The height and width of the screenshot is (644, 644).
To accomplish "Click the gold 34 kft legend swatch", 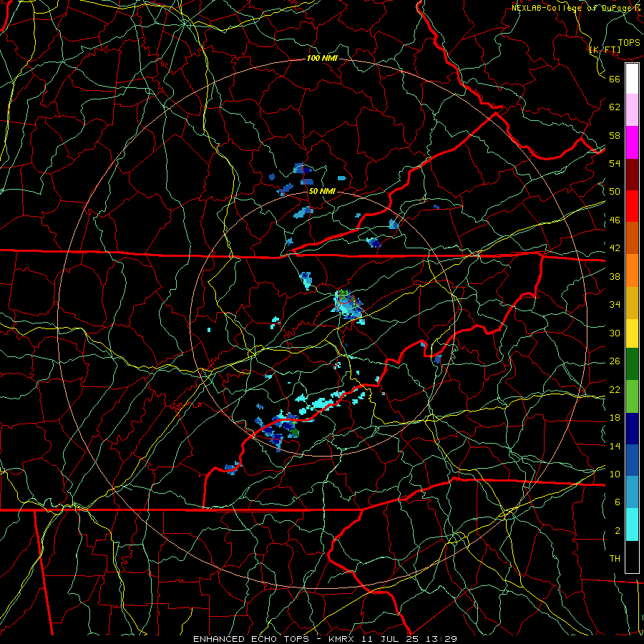I will click(x=632, y=303).
